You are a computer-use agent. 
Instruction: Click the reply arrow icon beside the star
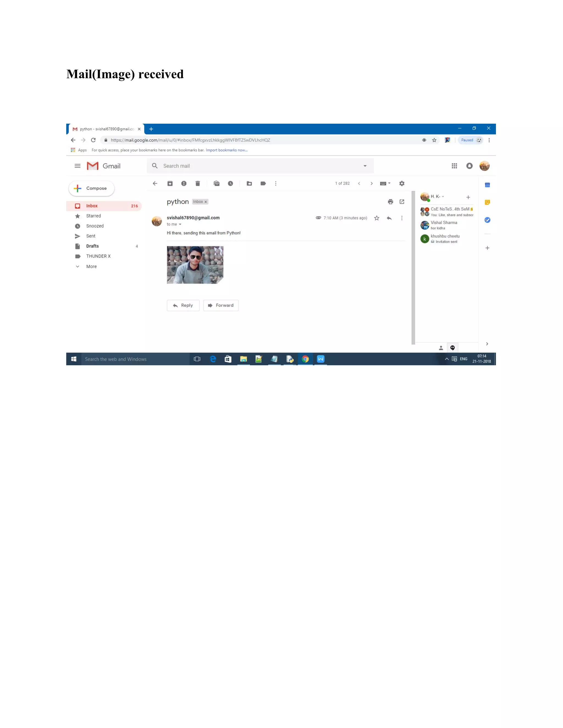[389, 218]
